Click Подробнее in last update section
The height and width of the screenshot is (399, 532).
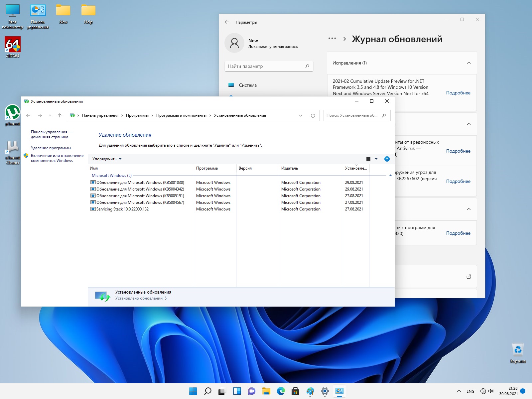click(x=458, y=233)
